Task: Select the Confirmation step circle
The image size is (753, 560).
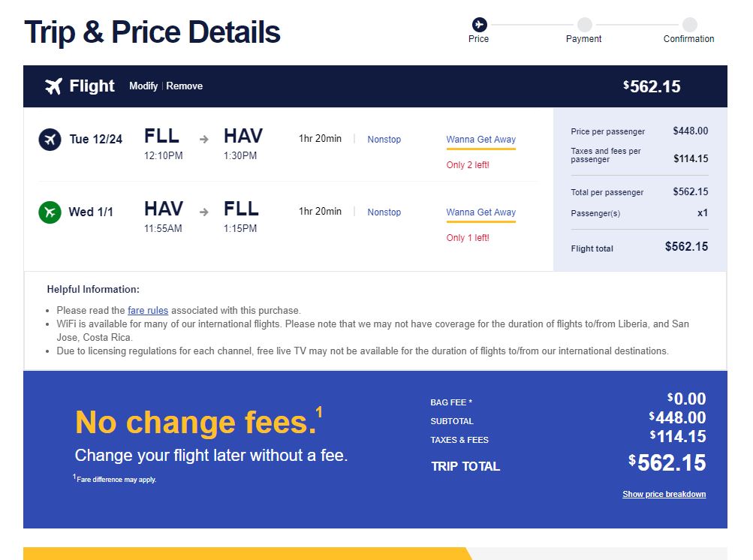Action: point(690,25)
